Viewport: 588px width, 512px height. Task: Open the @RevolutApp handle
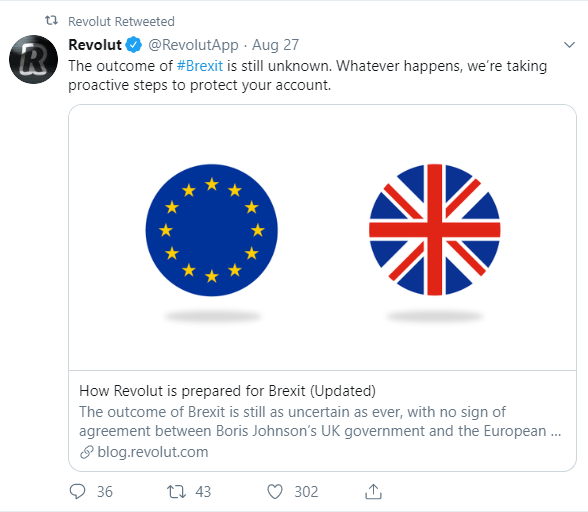coord(194,45)
